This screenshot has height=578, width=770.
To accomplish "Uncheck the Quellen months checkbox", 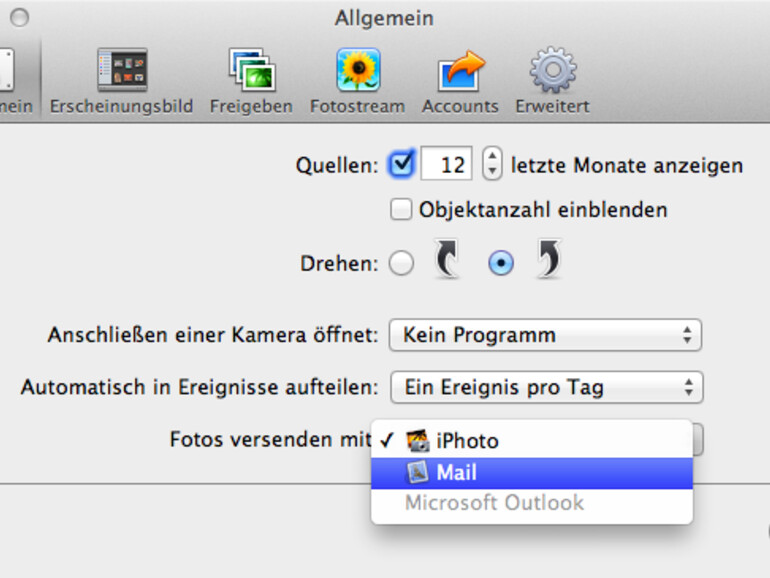I will pos(402,164).
